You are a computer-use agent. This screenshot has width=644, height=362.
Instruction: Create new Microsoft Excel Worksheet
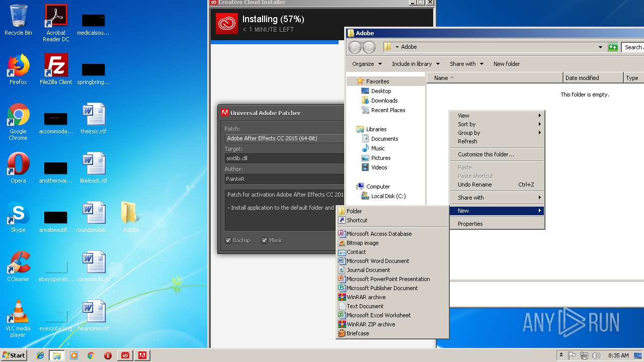coord(392,315)
